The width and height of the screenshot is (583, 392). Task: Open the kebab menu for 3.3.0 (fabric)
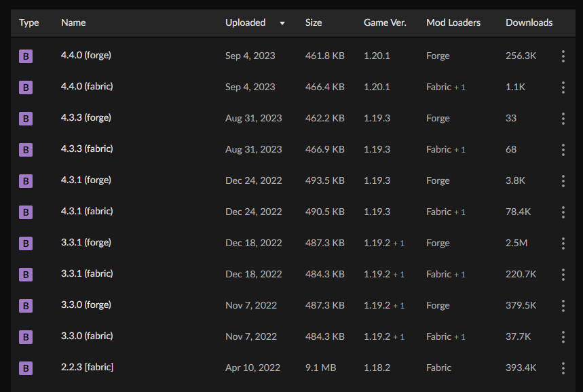point(563,336)
